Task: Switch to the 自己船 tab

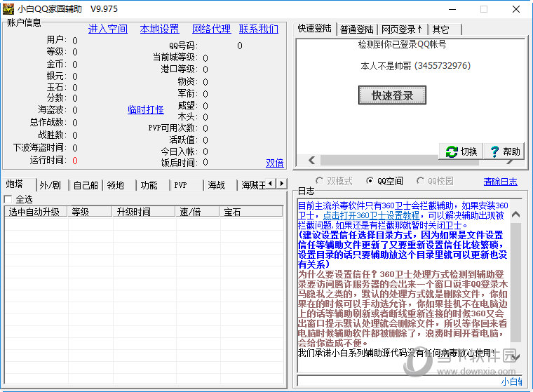Action: (86, 186)
